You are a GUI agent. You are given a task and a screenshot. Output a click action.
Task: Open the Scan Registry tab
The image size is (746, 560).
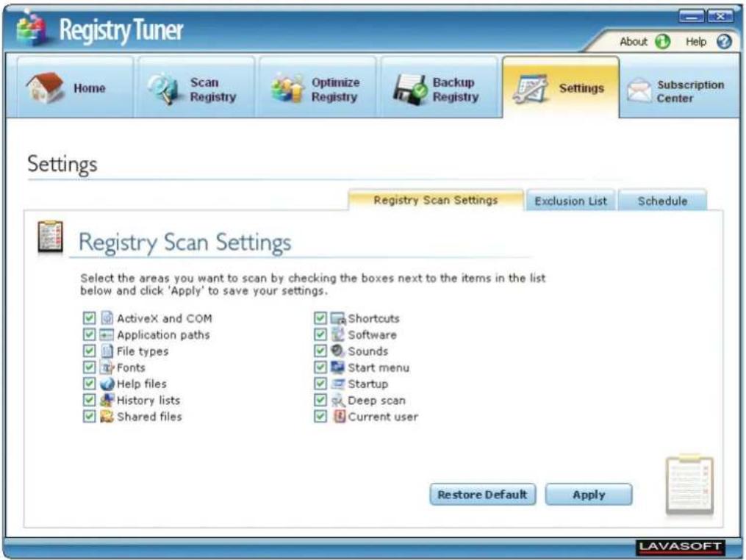click(196, 87)
